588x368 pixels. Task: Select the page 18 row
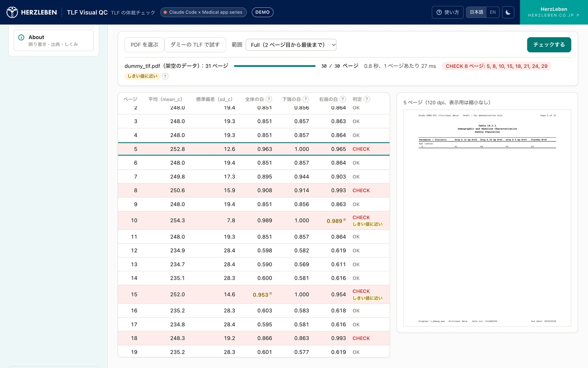[x=254, y=338]
